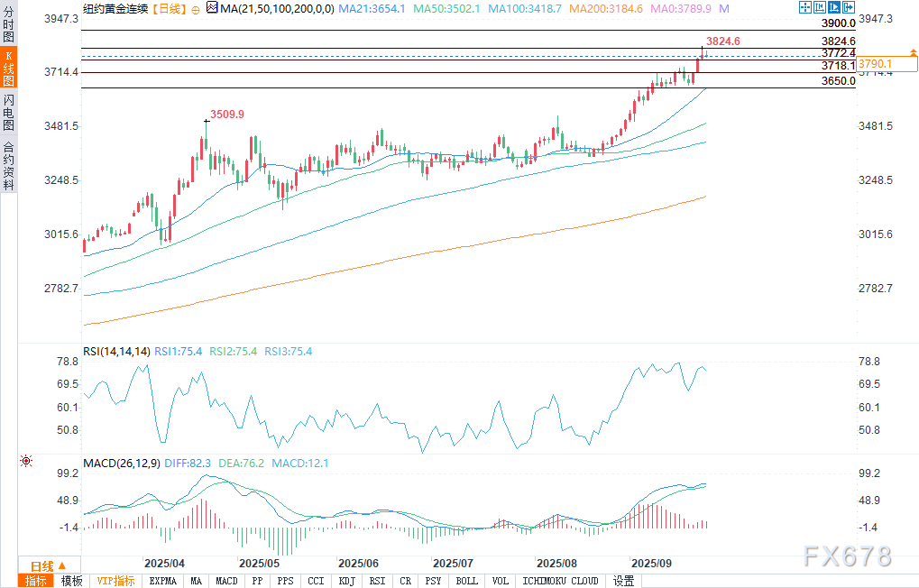Click the orange triangle above current price label

click(913, 54)
